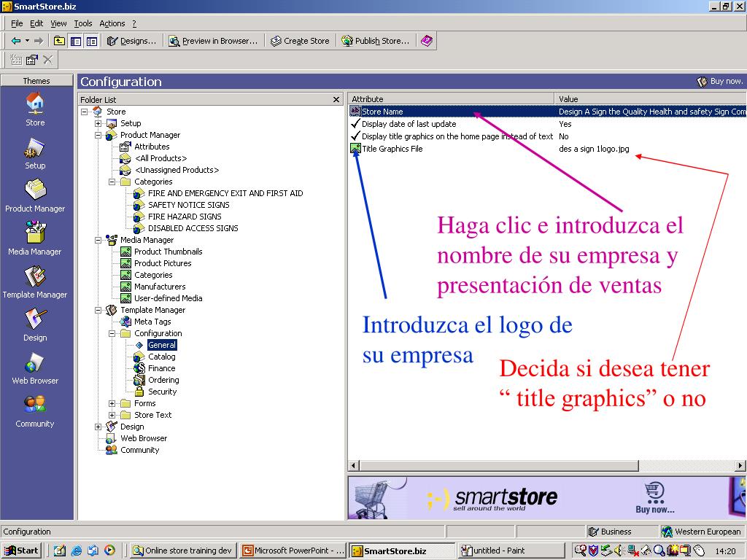The image size is (747, 560).
Task: Select Attributes in the folder tree
Action: point(152,147)
